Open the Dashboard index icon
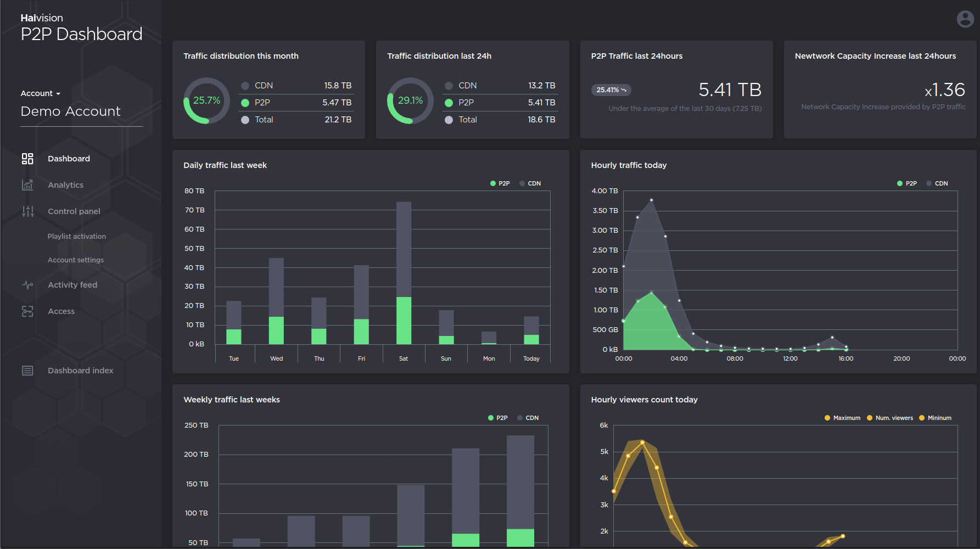The height and width of the screenshot is (549, 980). pyautogui.click(x=27, y=371)
